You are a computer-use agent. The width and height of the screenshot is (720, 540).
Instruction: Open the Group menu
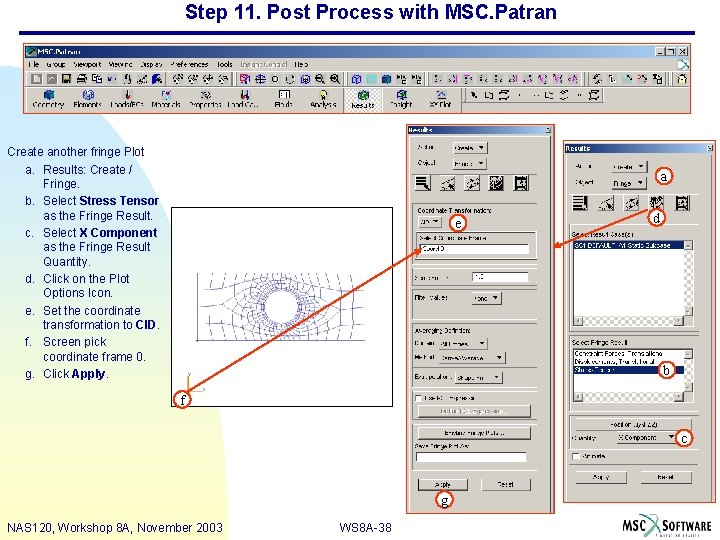point(56,64)
